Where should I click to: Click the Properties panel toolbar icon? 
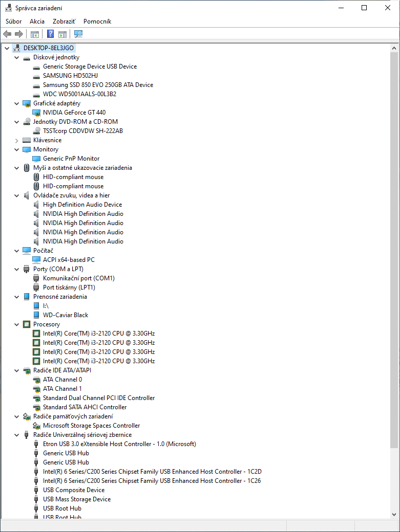62,34
